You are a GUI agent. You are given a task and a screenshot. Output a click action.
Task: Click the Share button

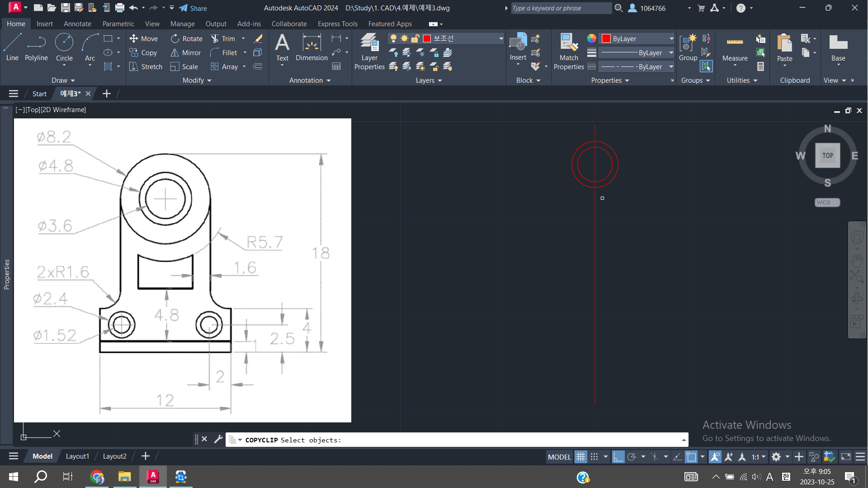(x=193, y=8)
